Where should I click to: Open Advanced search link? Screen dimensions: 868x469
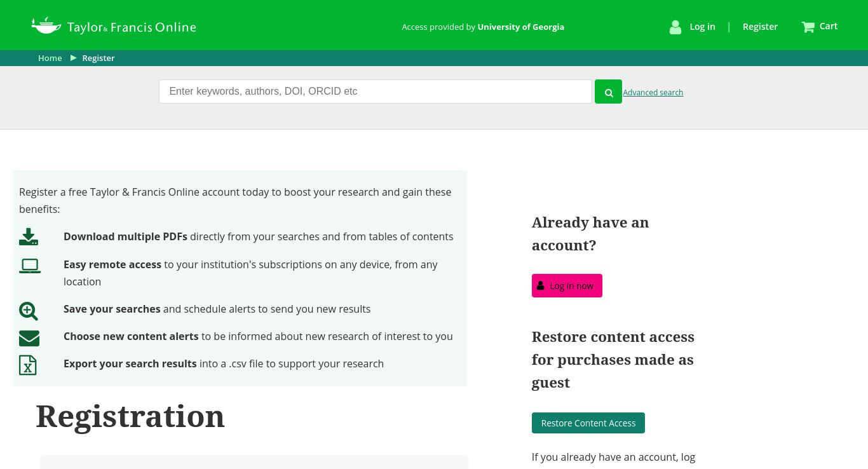(x=653, y=93)
